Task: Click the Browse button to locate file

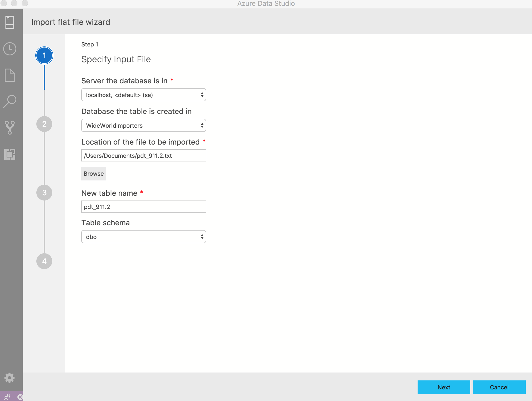Action: coord(93,173)
